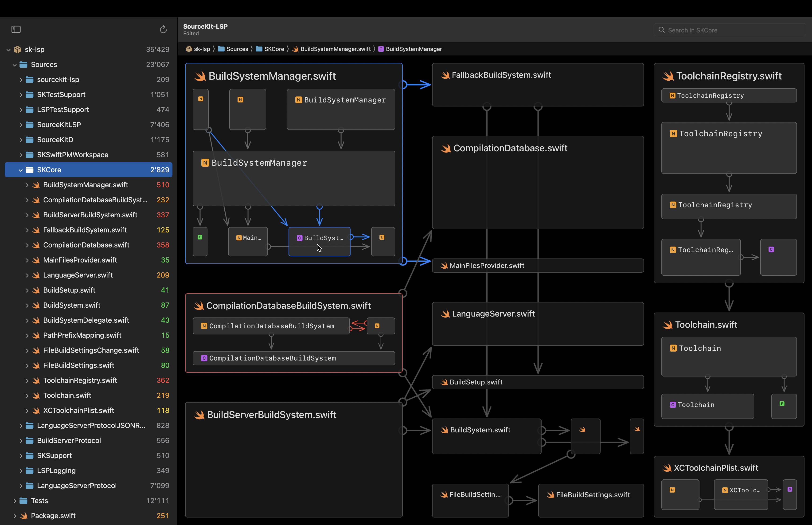Screen dimensions: 812x525
Task: Select the CompilationDatabaseBuildSystem extension node
Action: pos(271,326)
